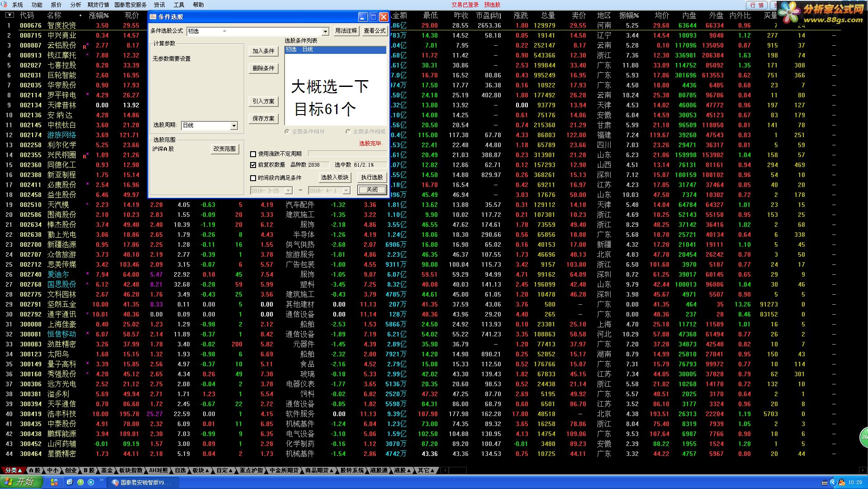Screen dimensions: 868x489
Task: Switch to the 创业 tab
Action: click(71, 470)
